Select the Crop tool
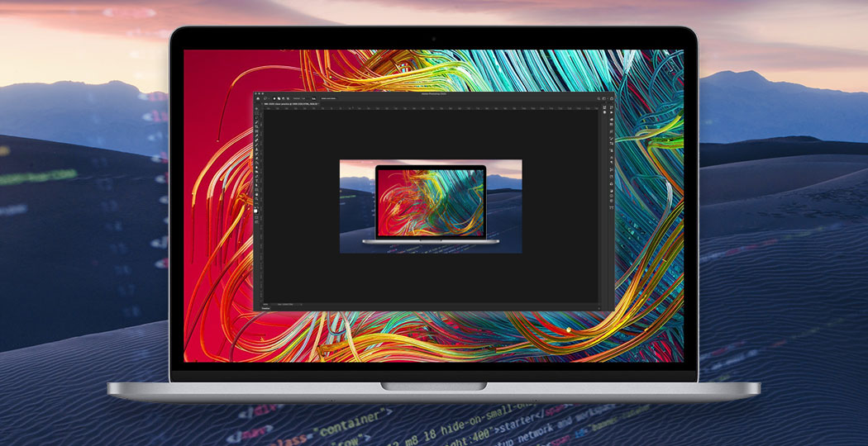This screenshot has height=446, width=868. [256, 126]
